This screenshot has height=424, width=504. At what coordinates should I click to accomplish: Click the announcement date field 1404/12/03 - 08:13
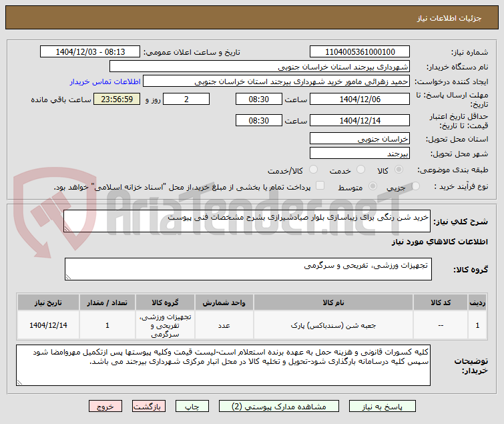(x=90, y=51)
